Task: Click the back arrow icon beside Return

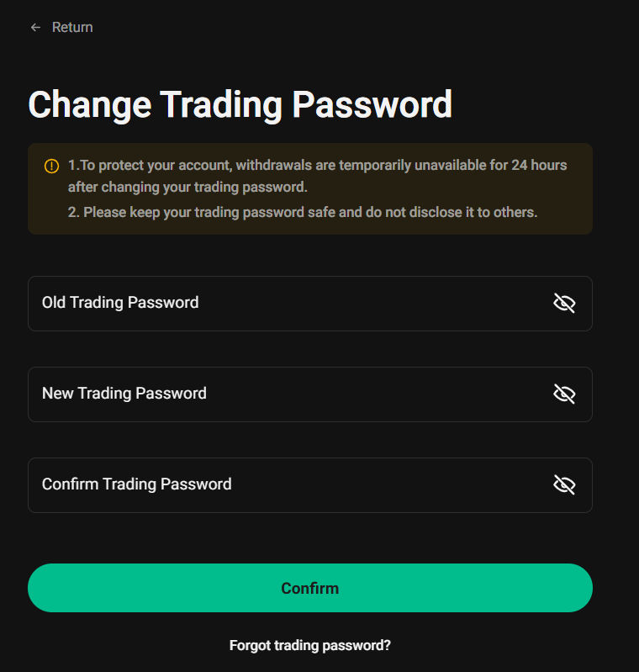Action: click(35, 28)
